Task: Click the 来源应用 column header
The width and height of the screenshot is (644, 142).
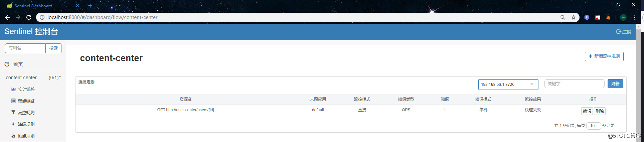Action: point(318,99)
